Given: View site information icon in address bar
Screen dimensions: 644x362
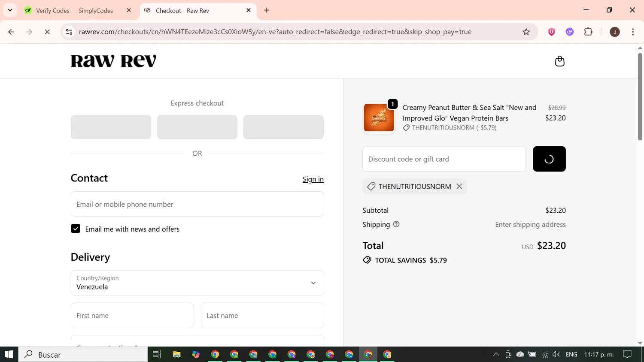Looking at the screenshot, I should 69,32.
